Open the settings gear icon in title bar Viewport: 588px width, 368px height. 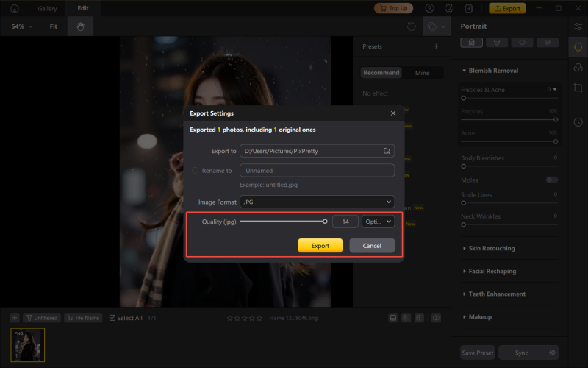[448, 8]
